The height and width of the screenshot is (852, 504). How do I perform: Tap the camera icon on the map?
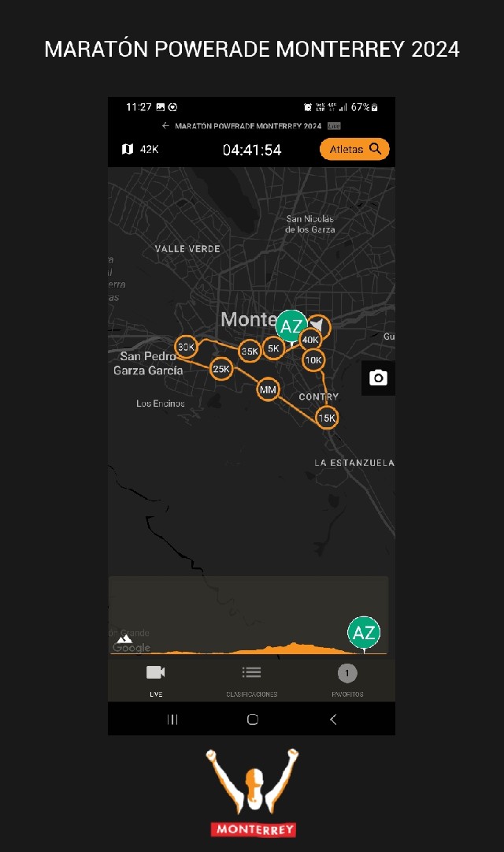(378, 378)
